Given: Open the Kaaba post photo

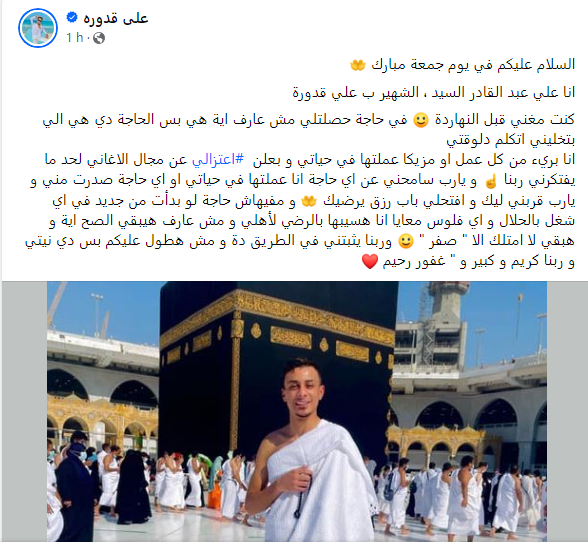Looking at the screenshot, I should (x=297, y=411).
